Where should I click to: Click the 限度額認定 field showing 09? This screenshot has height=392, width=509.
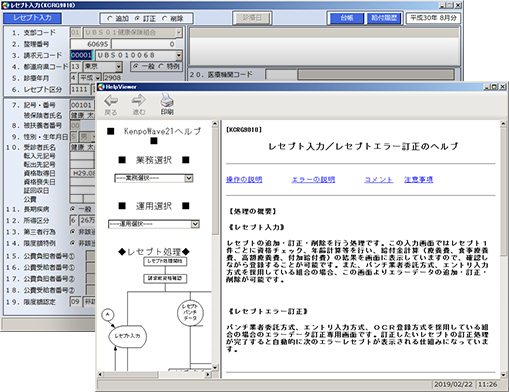[75, 302]
